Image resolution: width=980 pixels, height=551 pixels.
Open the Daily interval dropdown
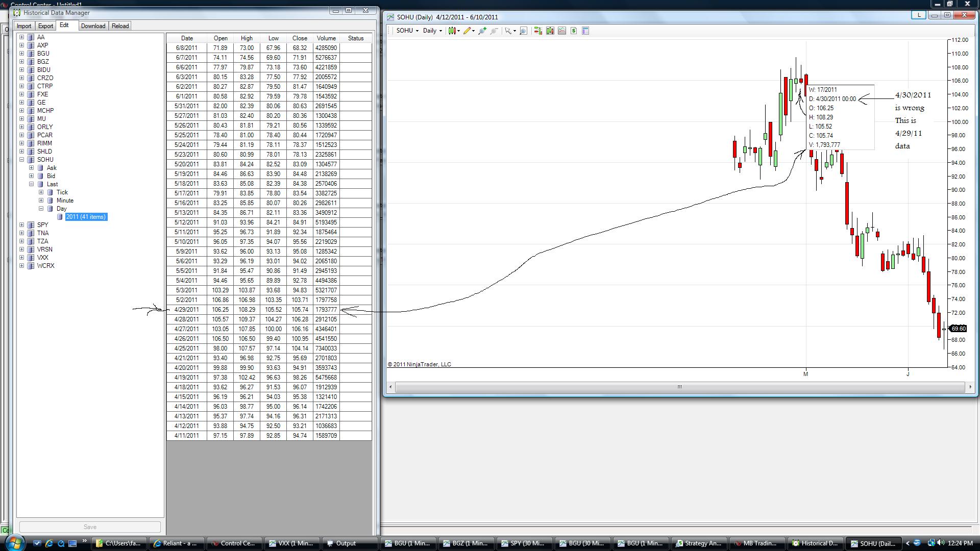coord(432,31)
